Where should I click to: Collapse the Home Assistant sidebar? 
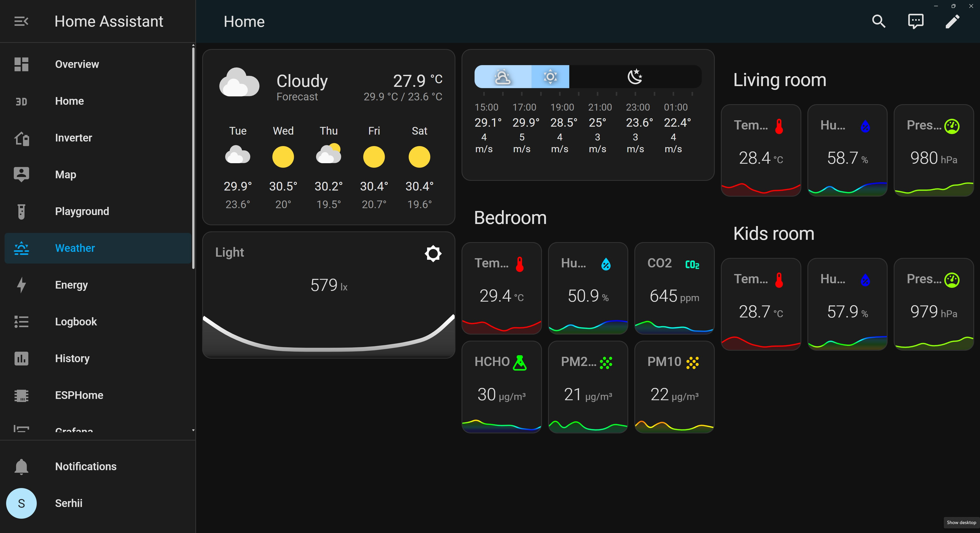click(21, 21)
